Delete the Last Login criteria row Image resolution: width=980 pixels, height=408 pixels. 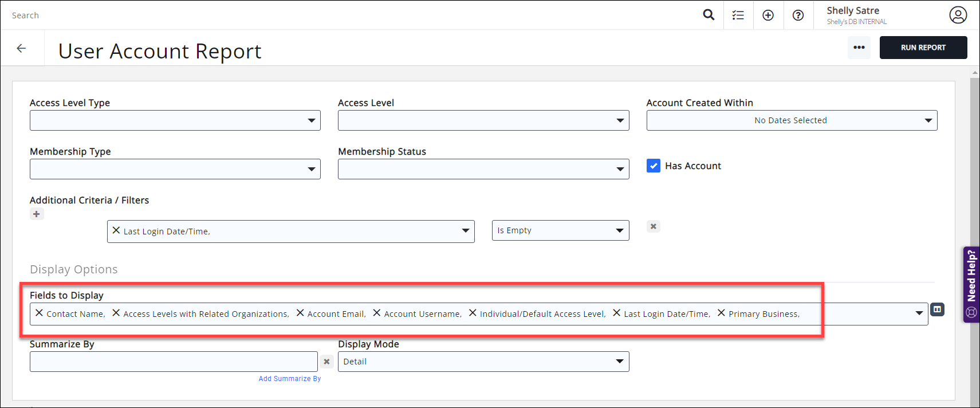pyautogui.click(x=653, y=226)
